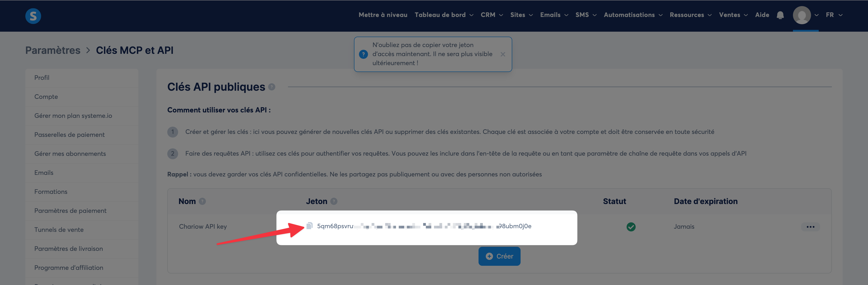Click the help icon beside Nom
Screen dimensions: 868x285
click(202, 201)
